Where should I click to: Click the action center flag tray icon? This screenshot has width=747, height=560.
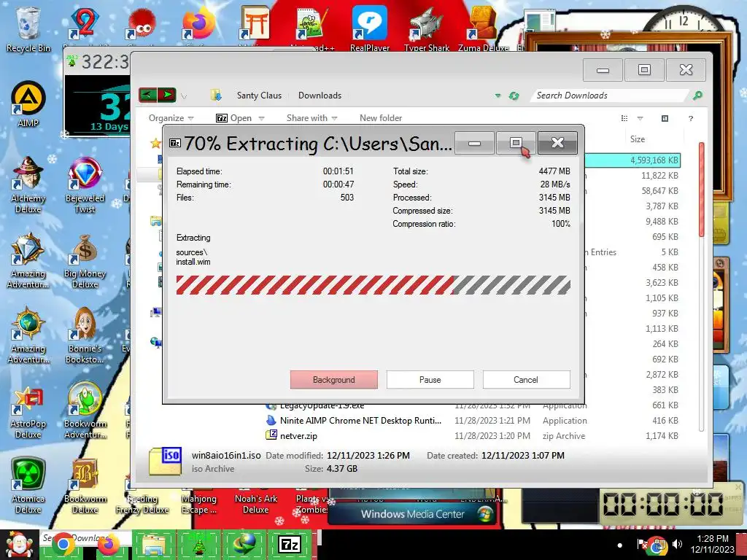pyautogui.click(x=642, y=544)
